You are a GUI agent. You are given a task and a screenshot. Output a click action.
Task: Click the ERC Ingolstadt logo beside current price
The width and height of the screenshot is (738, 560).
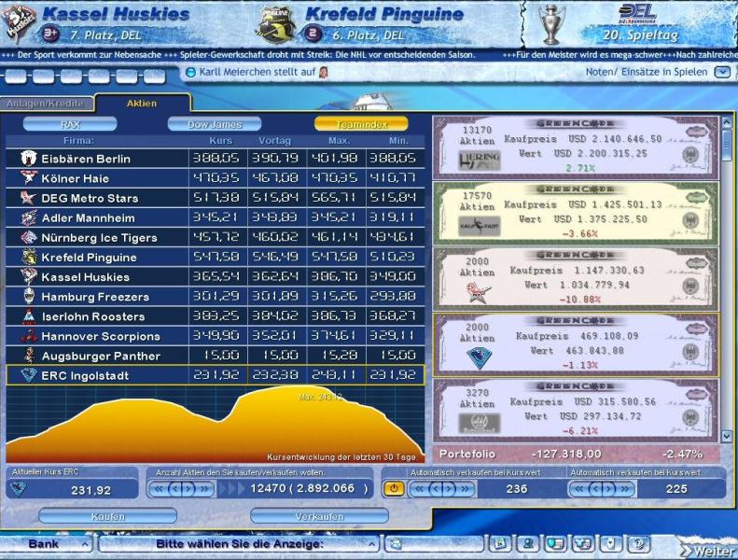[x=18, y=489]
